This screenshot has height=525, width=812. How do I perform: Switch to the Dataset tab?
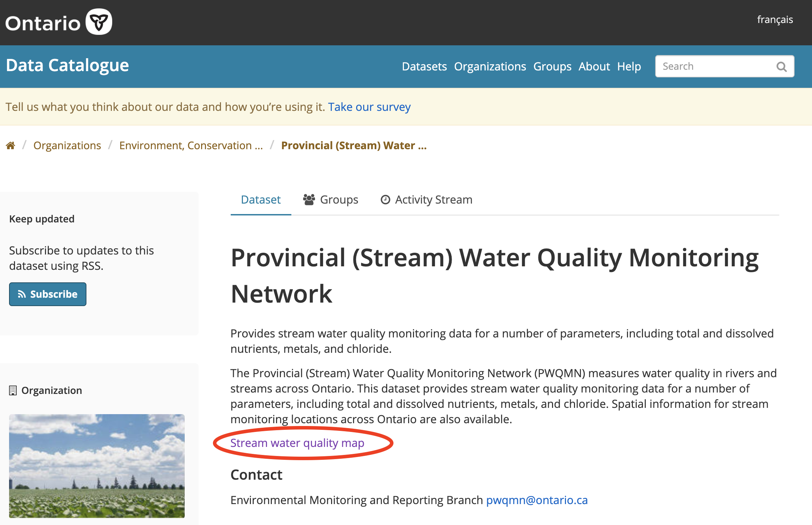pos(261,199)
